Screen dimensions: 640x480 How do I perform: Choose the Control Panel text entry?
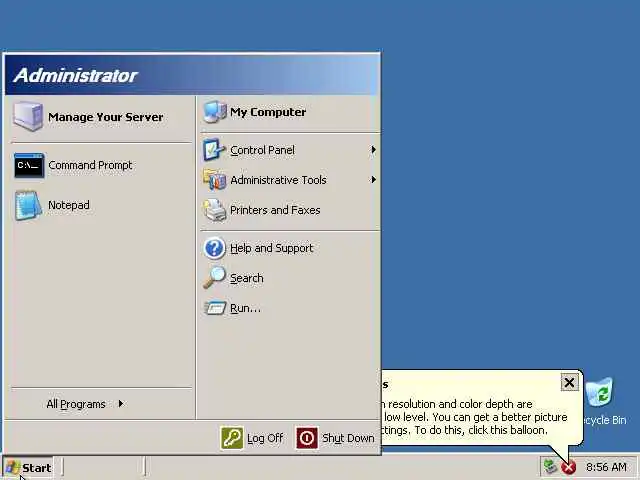click(262, 150)
